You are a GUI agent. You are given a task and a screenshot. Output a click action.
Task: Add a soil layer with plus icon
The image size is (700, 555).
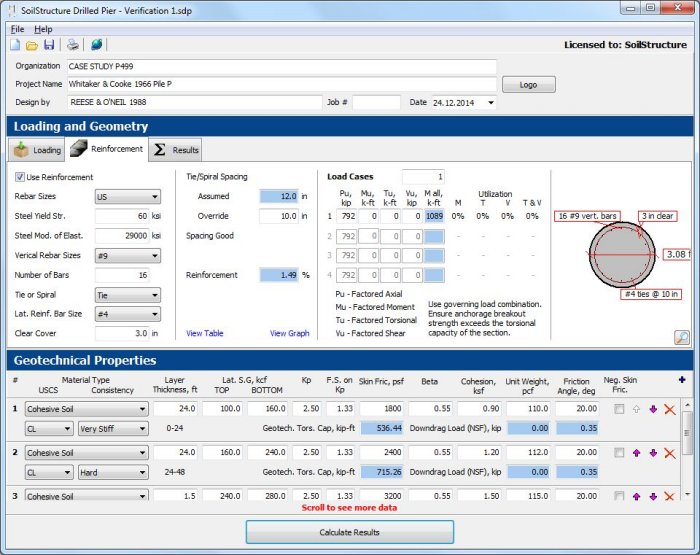pyautogui.click(x=682, y=380)
